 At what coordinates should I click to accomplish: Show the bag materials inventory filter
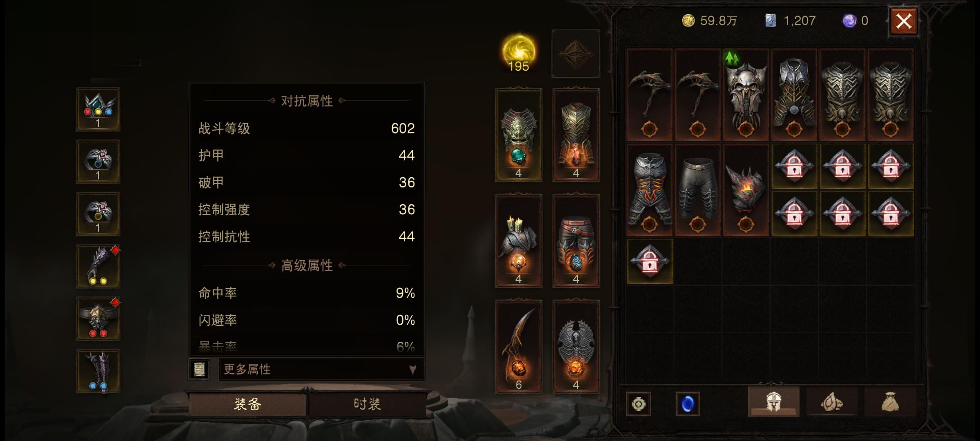(x=890, y=402)
